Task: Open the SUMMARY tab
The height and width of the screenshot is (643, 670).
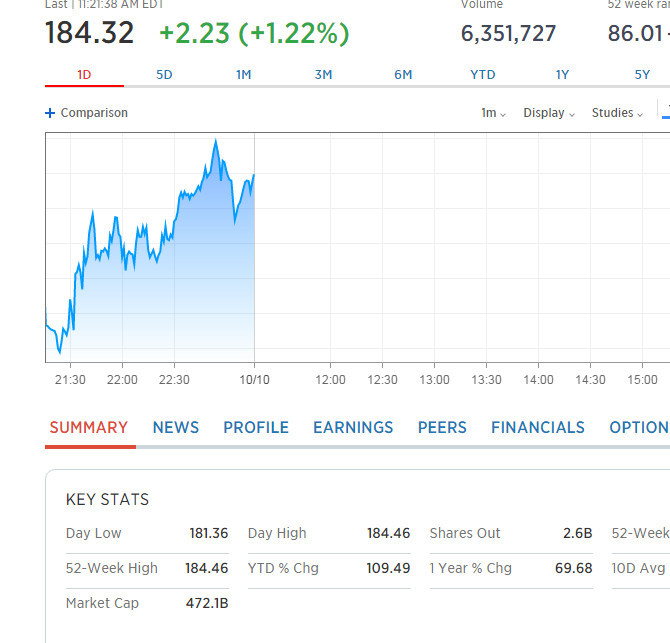Action: point(89,427)
